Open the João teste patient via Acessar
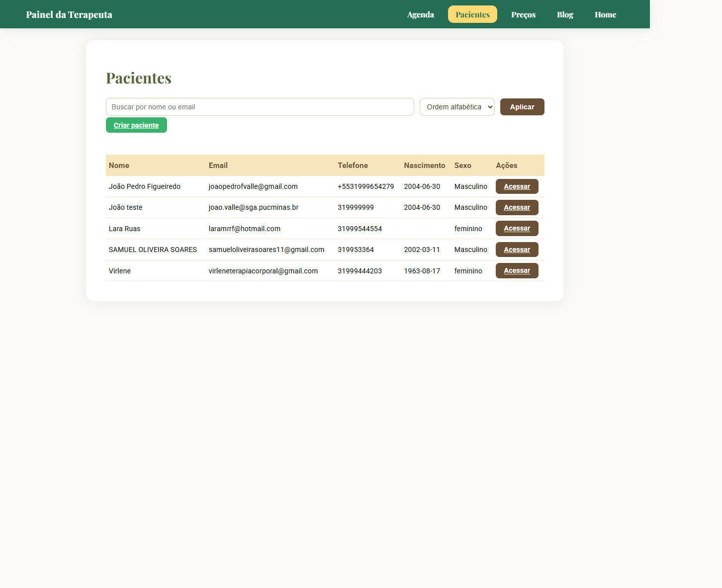 (x=517, y=207)
